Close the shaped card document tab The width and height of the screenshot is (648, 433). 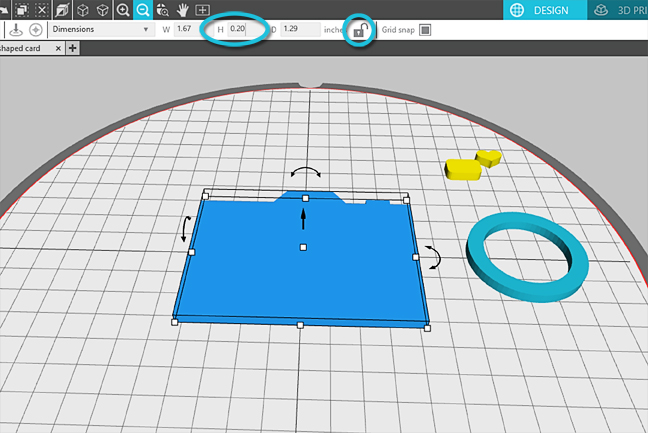58,48
